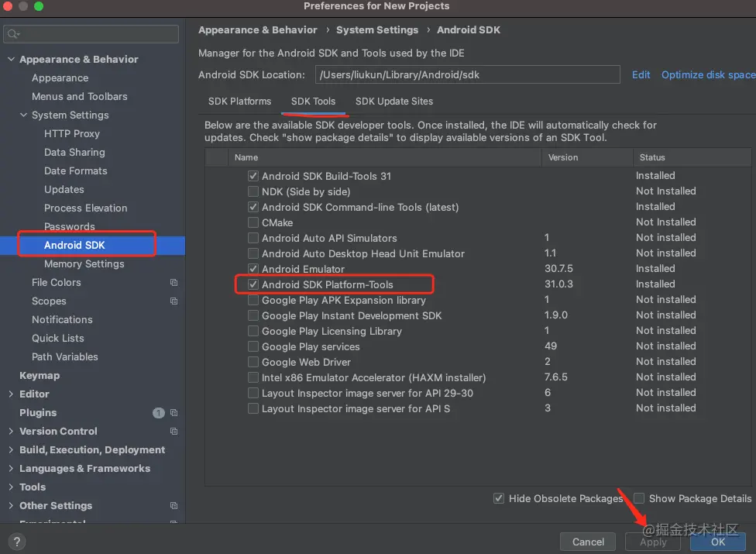The height and width of the screenshot is (554, 756).
Task: Open File Colors settings
Action: pos(57,283)
